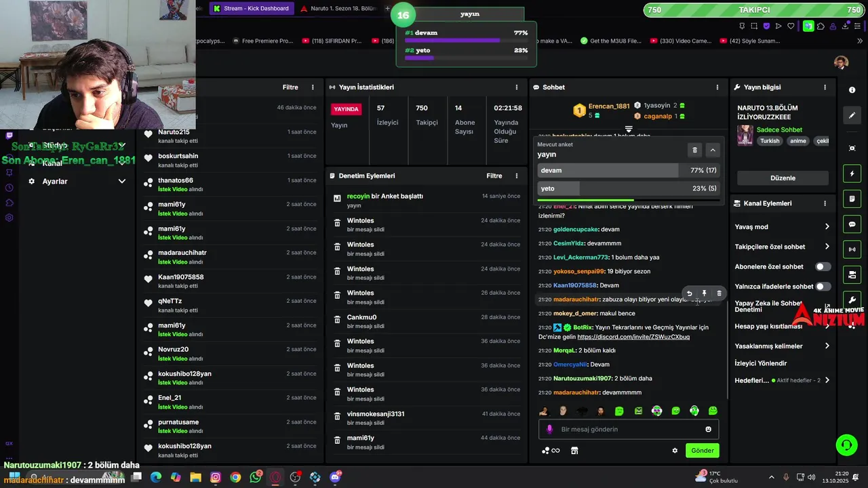Click the Düzenle button

[x=783, y=178]
